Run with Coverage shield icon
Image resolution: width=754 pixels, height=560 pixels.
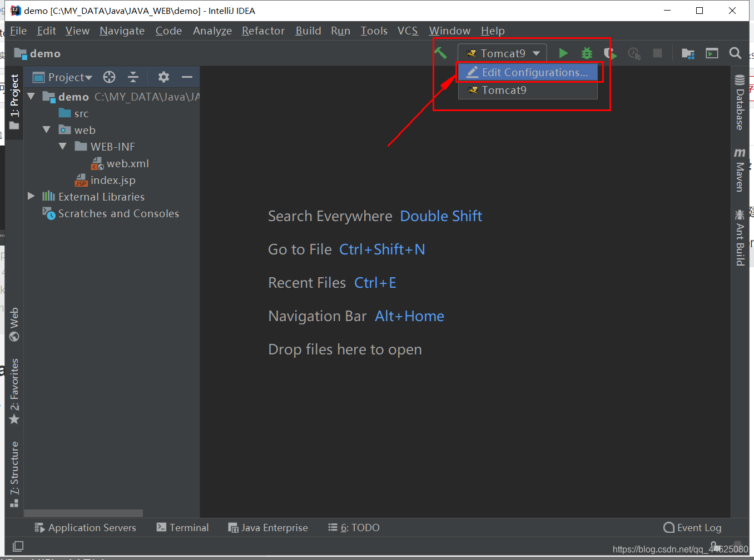(611, 53)
